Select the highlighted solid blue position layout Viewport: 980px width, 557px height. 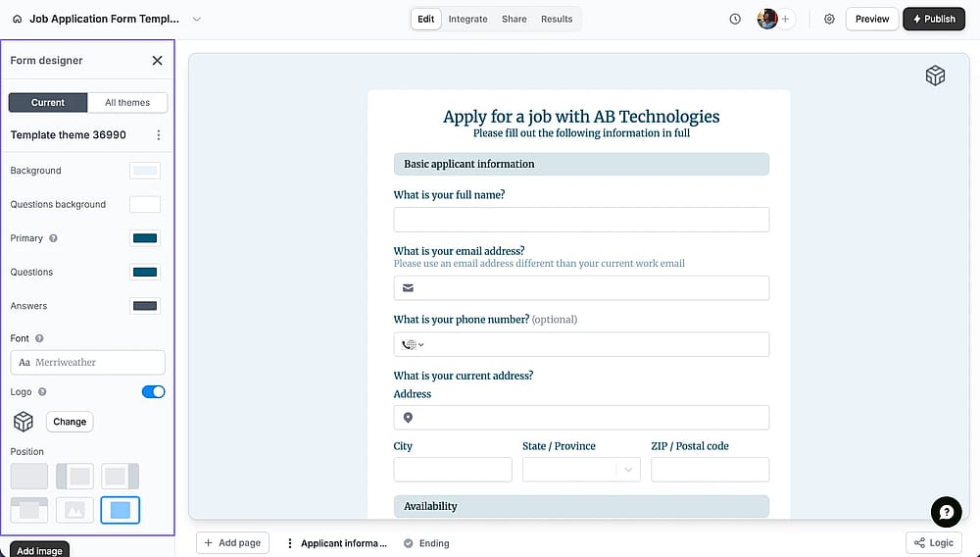pos(120,510)
